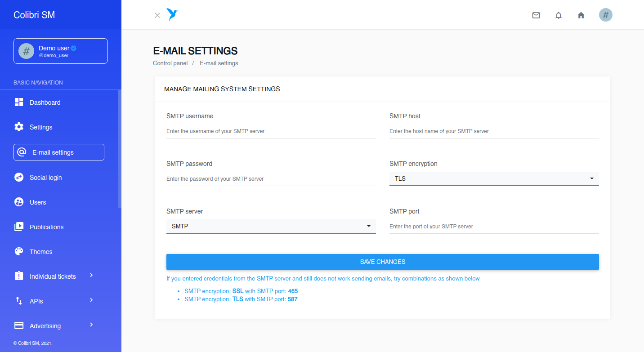
Task: Expand the APIs submenu chevron
Action: pyautogui.click(x=91, y=300)
